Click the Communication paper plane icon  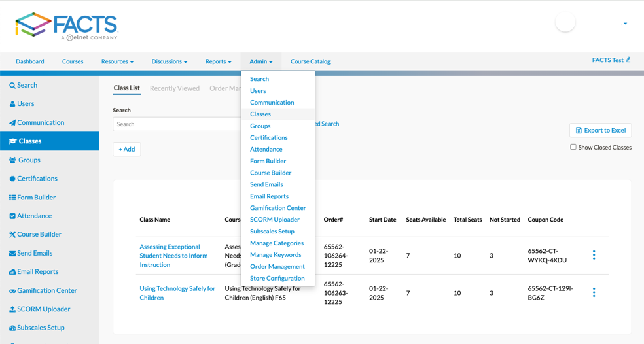12,123
